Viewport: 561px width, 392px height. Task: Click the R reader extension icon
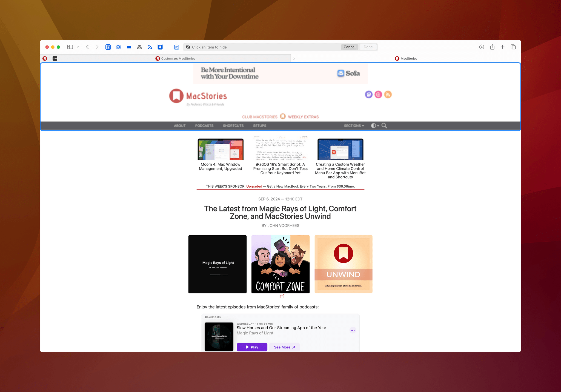click(177, 47)
